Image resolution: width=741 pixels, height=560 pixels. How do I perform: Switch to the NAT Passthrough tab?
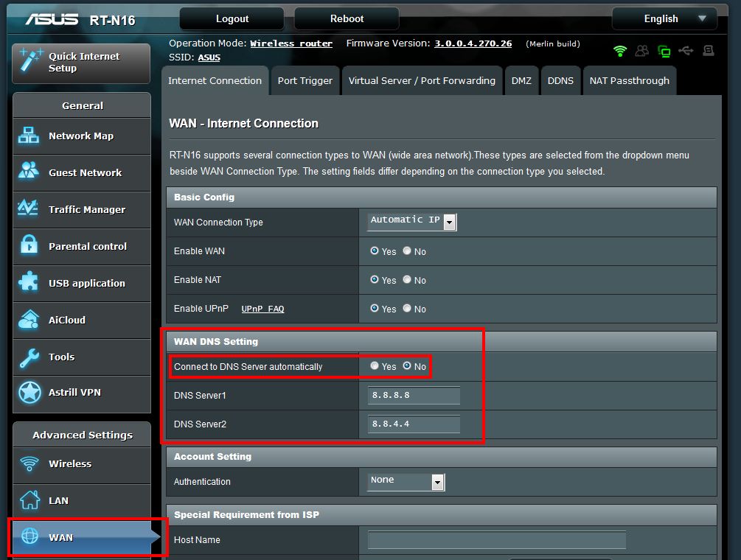click(630, 81)
